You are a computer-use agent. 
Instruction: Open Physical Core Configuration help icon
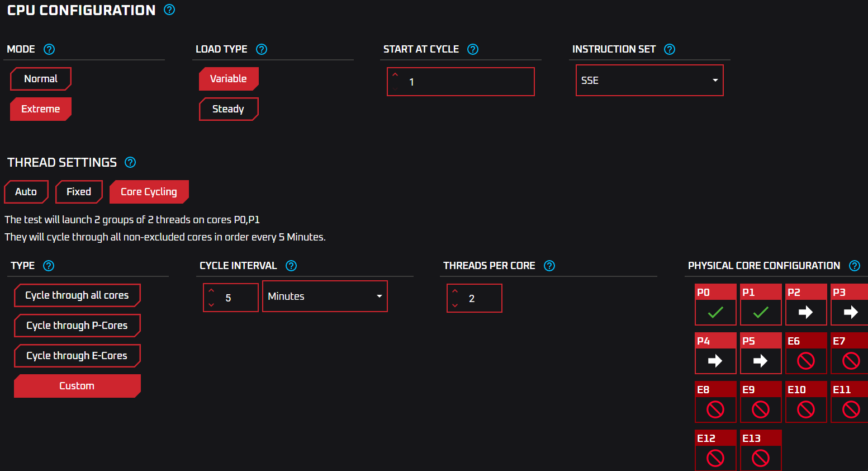tap(855, 266)
